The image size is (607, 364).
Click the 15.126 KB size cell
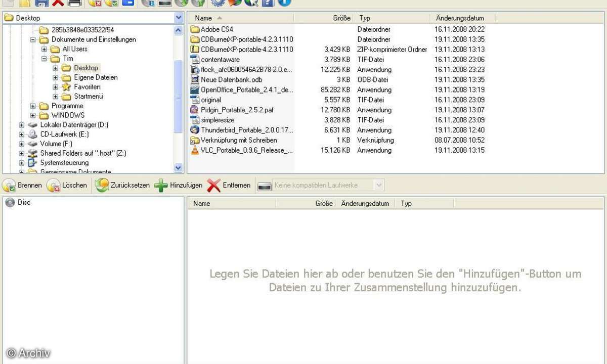pos(335,150)
